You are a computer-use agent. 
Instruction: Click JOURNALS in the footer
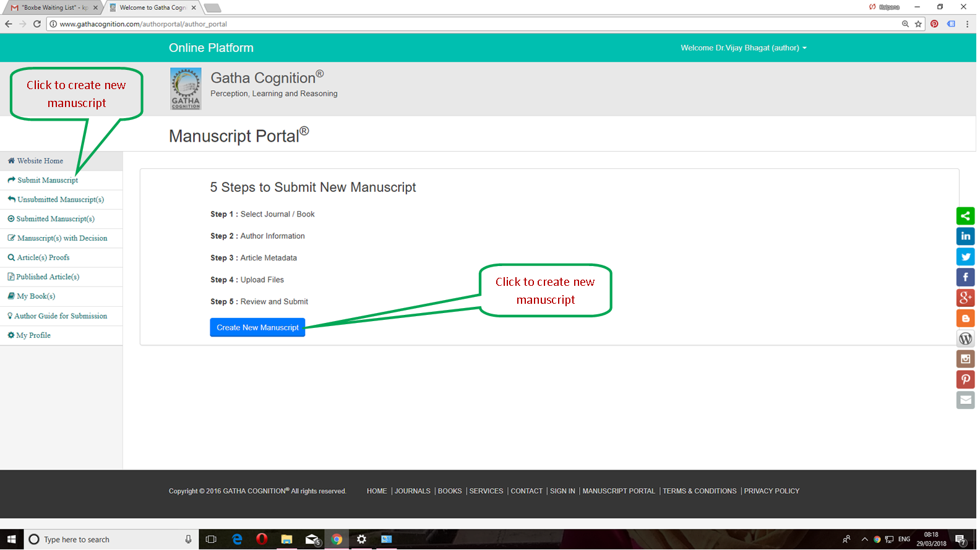pyautogui.click(x=412, y=491)
